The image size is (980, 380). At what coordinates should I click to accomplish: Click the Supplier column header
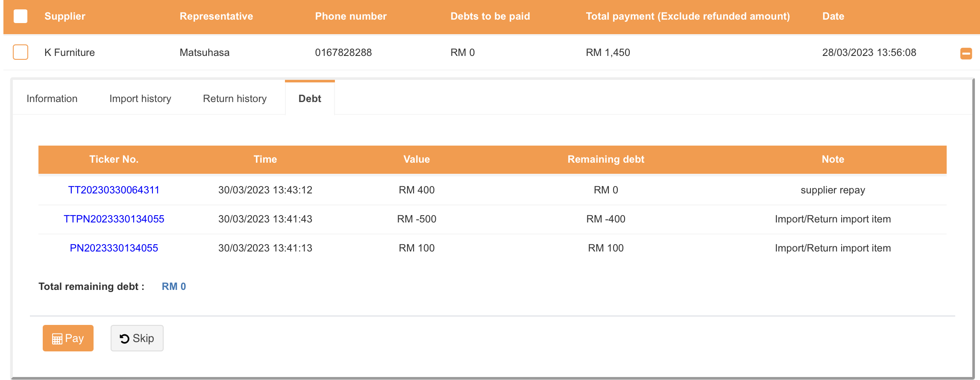tap(65, 16)
